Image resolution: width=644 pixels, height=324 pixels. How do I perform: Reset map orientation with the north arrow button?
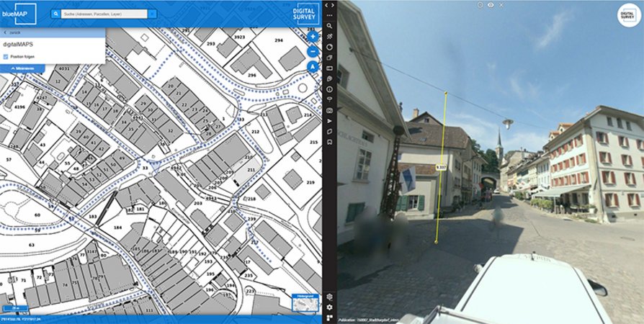tap(313, 66)
